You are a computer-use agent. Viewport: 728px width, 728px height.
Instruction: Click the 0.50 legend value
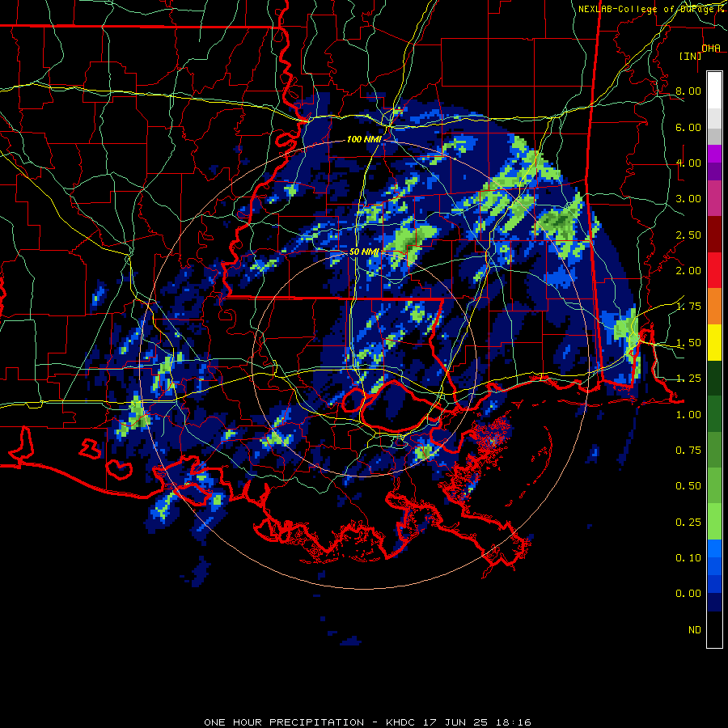[x=688, y=486]
